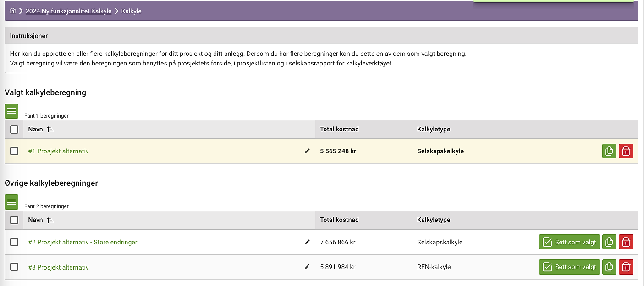
Task: Click Total kostnad header in Øvrige kalkyleberegninger table
Action: tap(339, 220)
